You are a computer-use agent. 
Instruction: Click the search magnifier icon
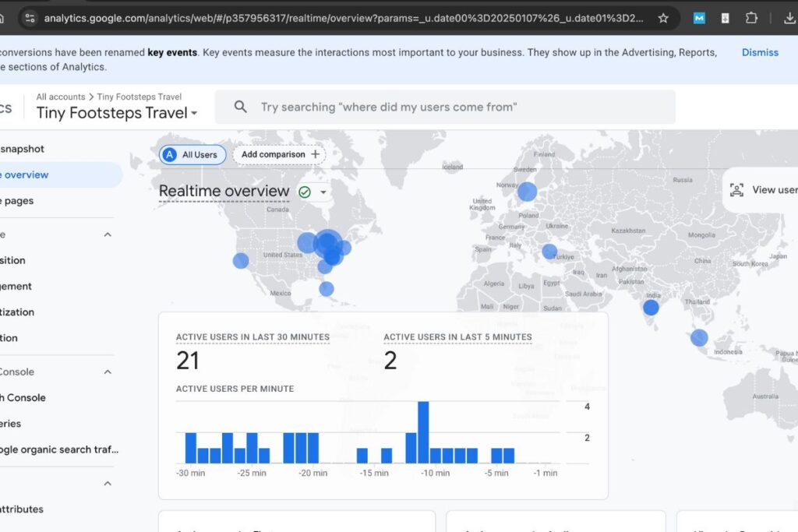point(241,107)
